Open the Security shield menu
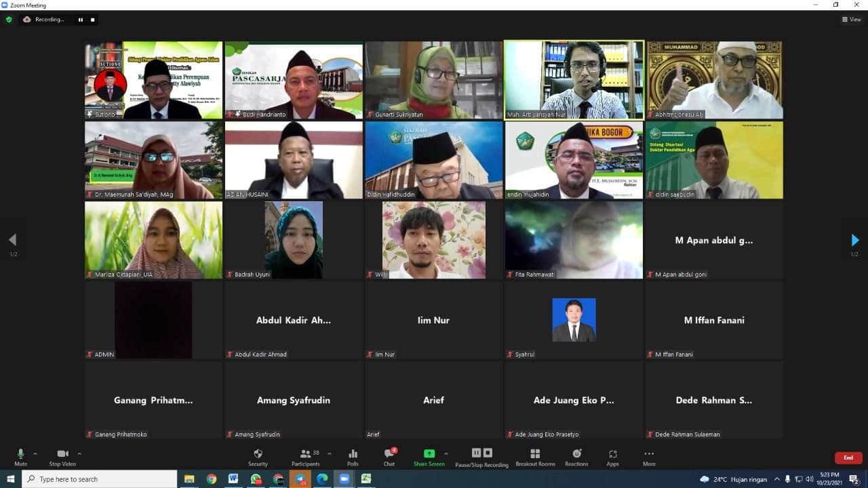This screenshot has height=488, width=868. click(258, 457)
